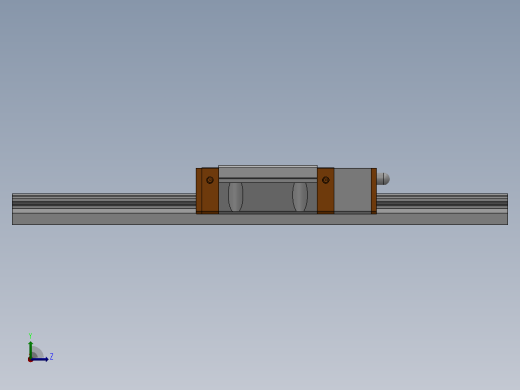Select the gray extension block beside right end cap
520x390 pixels.
coord(353,190)
